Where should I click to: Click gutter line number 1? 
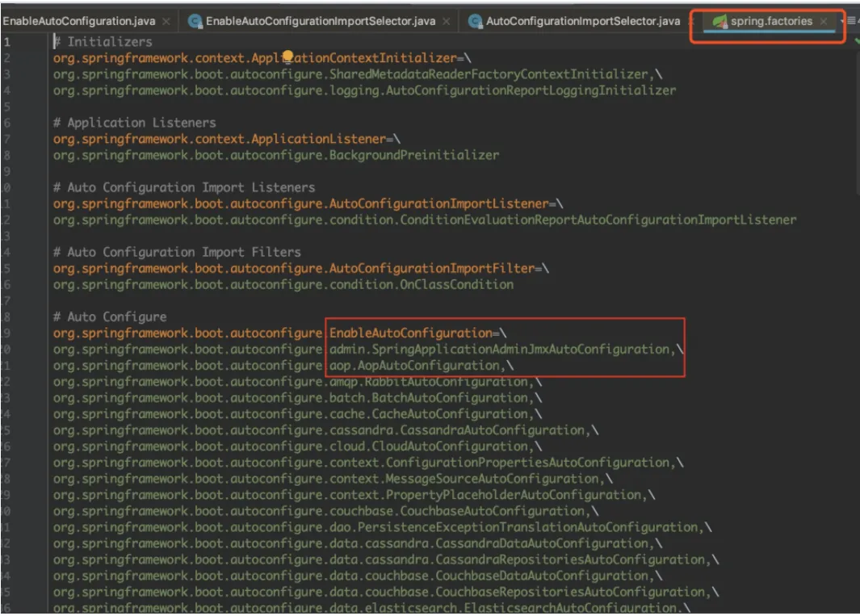[6, 42]
